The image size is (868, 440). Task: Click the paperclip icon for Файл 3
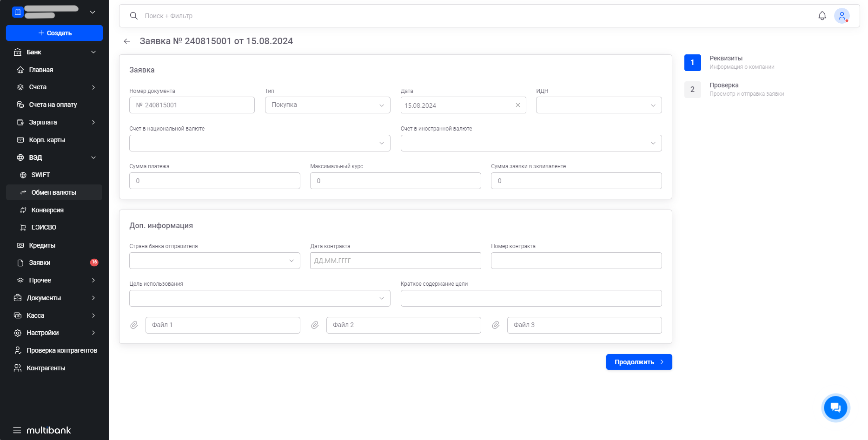(496, 325)
